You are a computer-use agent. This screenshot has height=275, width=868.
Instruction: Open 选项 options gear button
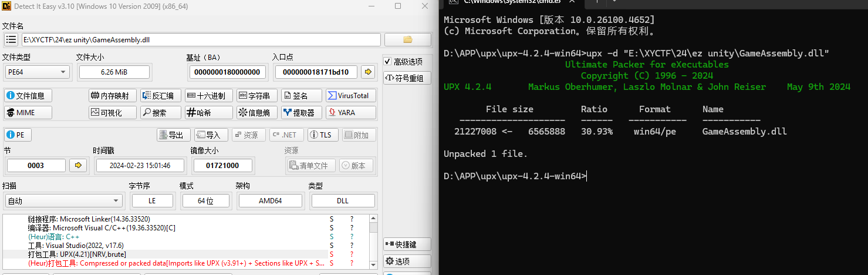pyautogui.click(x=407, y=261)
